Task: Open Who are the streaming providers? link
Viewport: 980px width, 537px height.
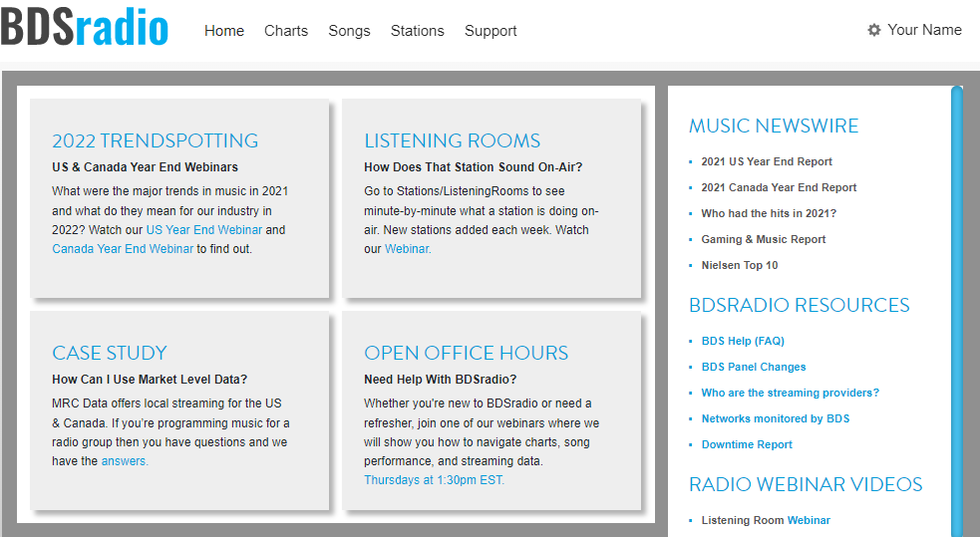Action: [790, 393]
